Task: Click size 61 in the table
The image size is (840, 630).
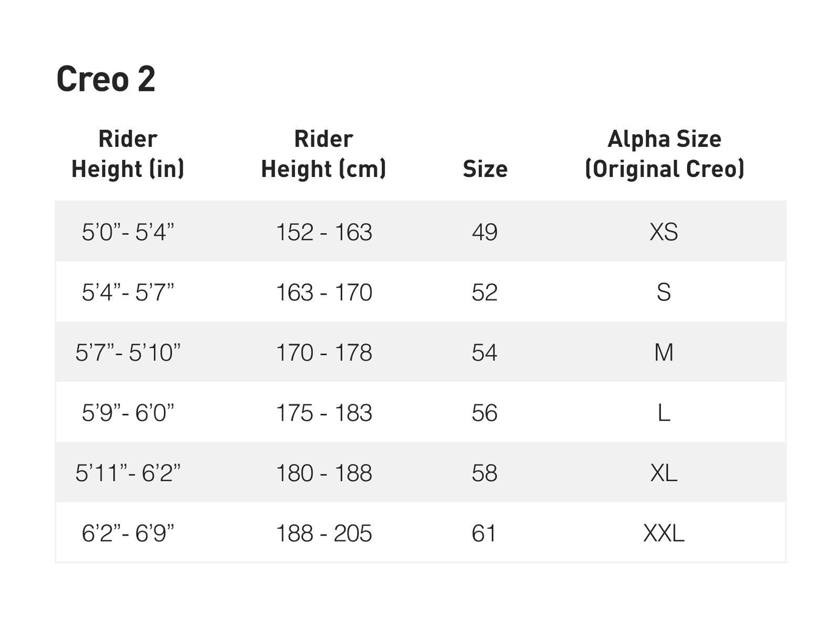Action: point(485,533)
